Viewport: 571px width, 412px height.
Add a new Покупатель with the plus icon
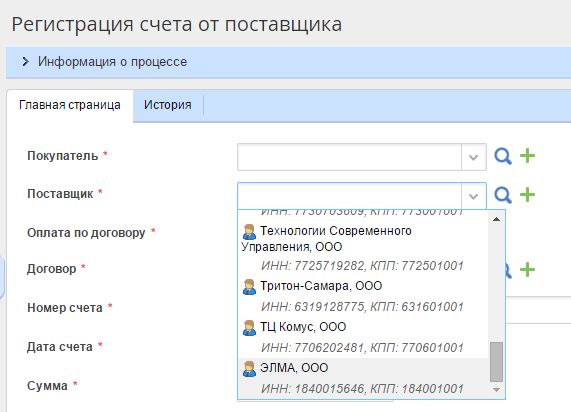click(527, 156)
